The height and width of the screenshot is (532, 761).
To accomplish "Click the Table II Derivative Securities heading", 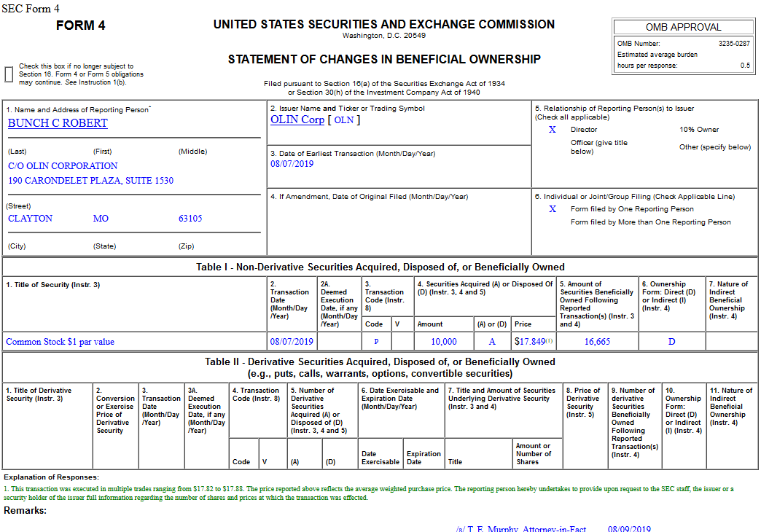I will point(380,367).
